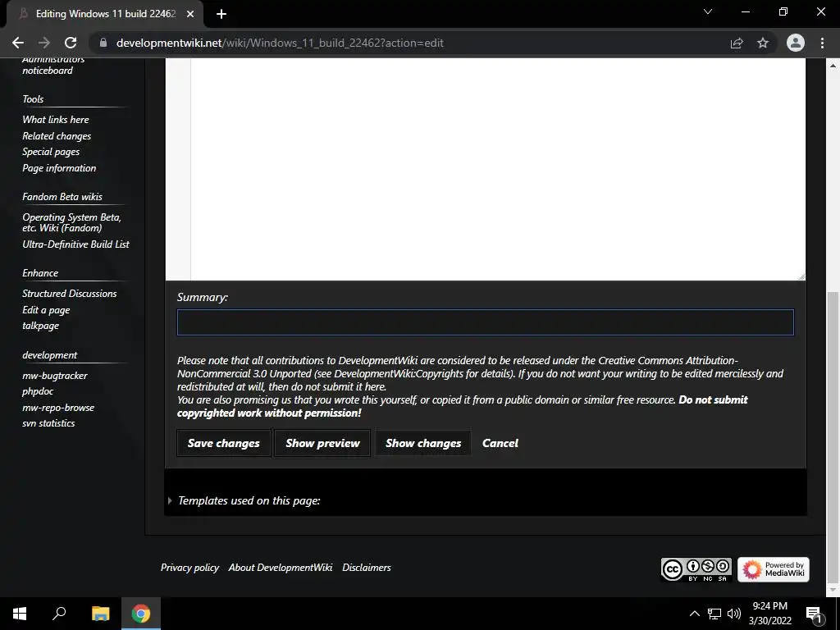
Task: Click the share page icon
Action: pyautogui.click(x=737, y=43)
